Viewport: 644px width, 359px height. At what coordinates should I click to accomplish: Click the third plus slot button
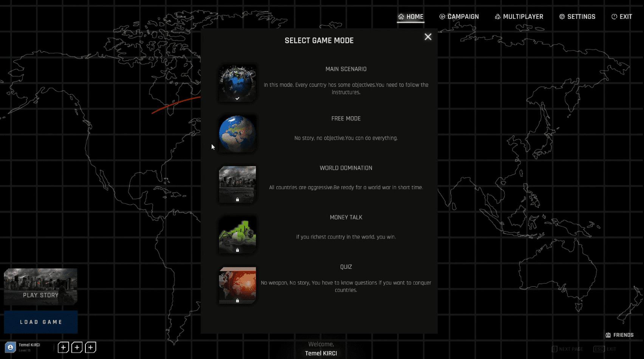pyautogui.click(x=90, y=347)
